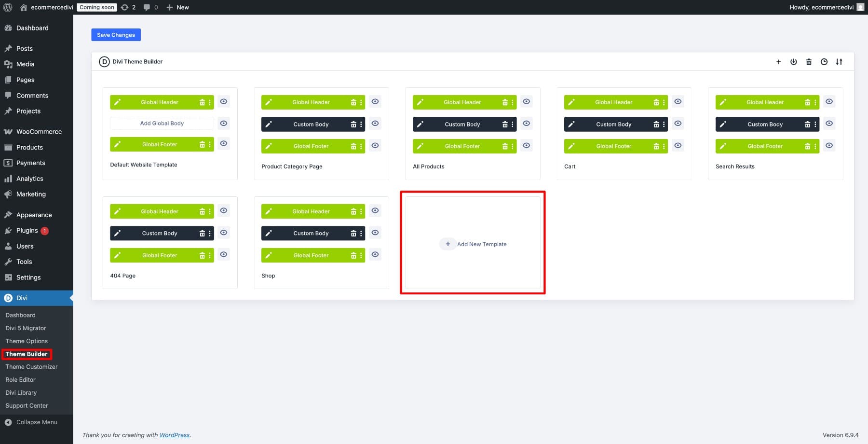868x444 pixels.
Task: Click the user avatar in admin bar
Action: click(860, 7)
